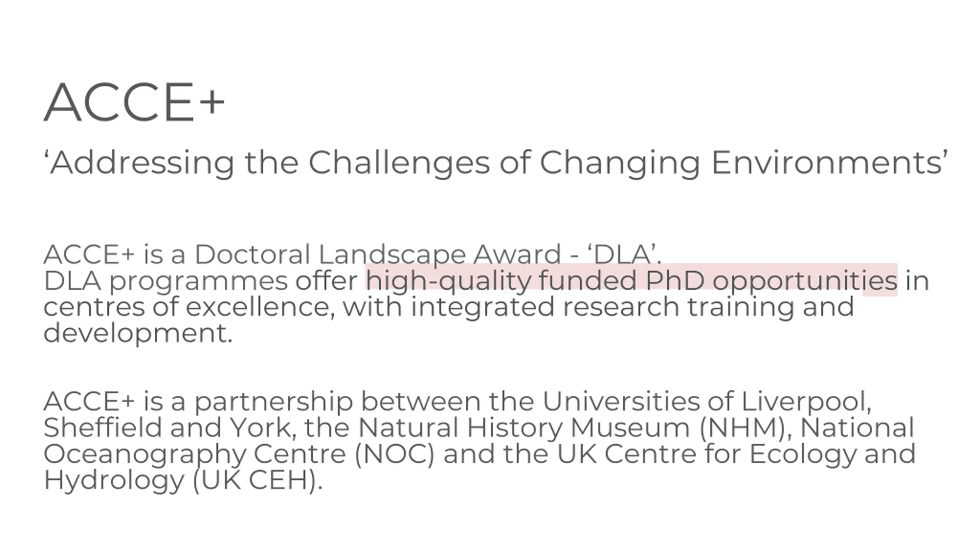
Task: Click the word 'partnership' in last paragraph
Action: (x=274, y=402)
